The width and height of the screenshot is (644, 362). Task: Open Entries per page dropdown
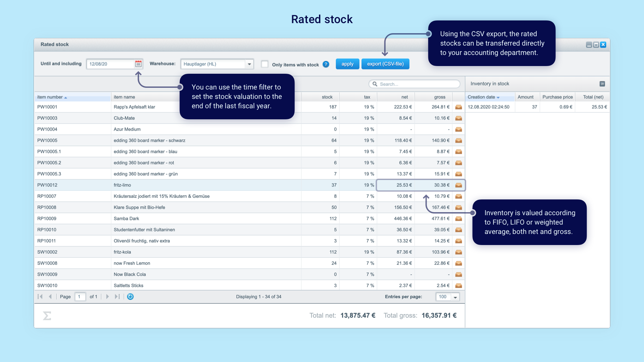coord(455,297)
